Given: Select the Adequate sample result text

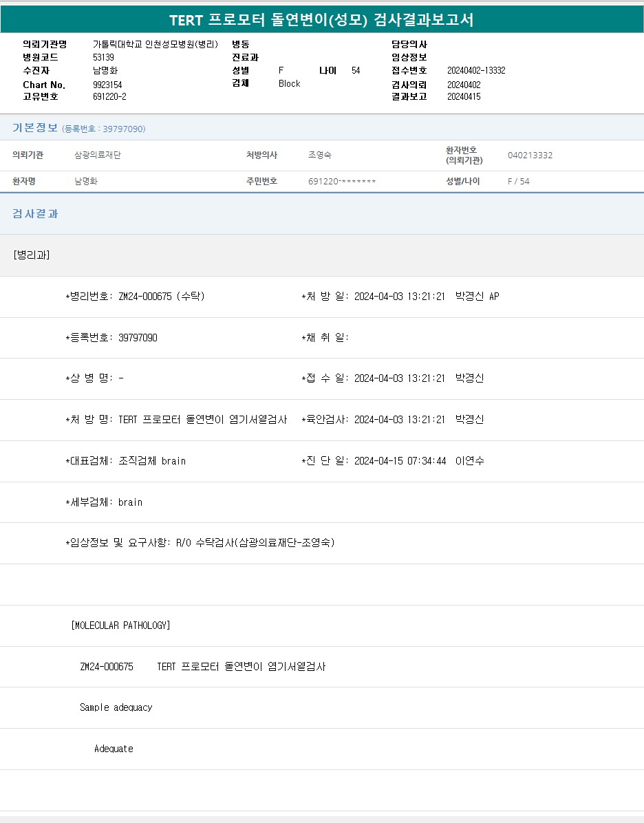Looking at the screenshot, I should click(x=114, y=749).
